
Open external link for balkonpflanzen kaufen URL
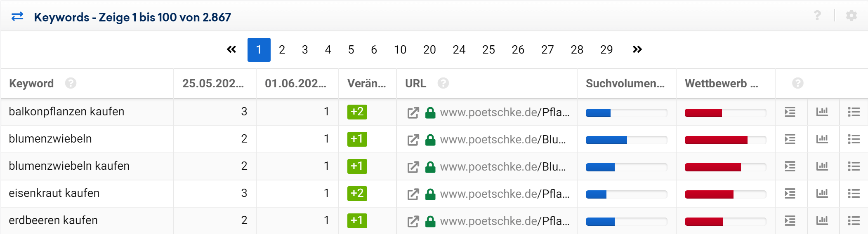tap(413, 112)
